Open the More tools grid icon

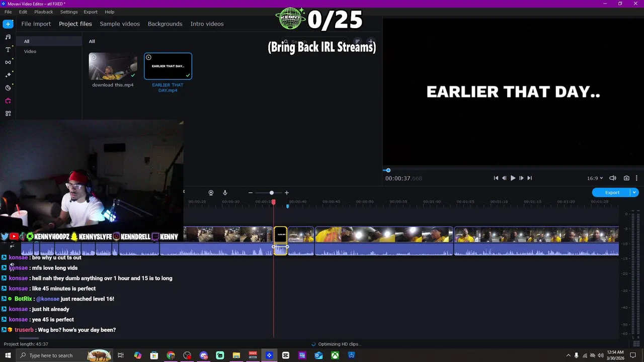pos(8,114)
